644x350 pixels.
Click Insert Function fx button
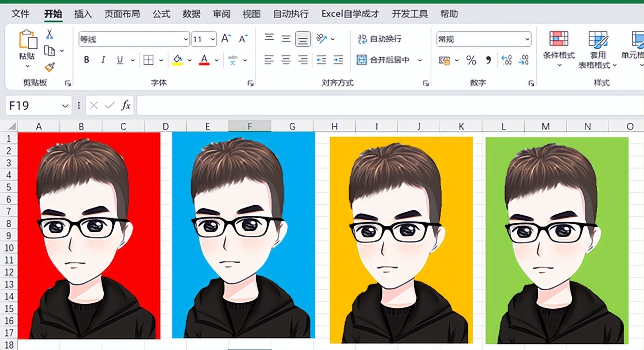coord(126,106)
